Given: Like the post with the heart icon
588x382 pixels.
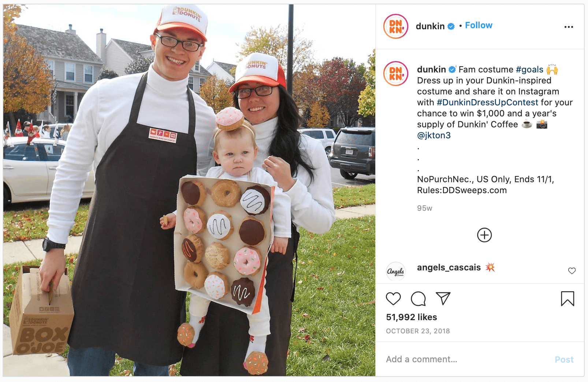Looking at the screenshot, I should tap(393, 299).
